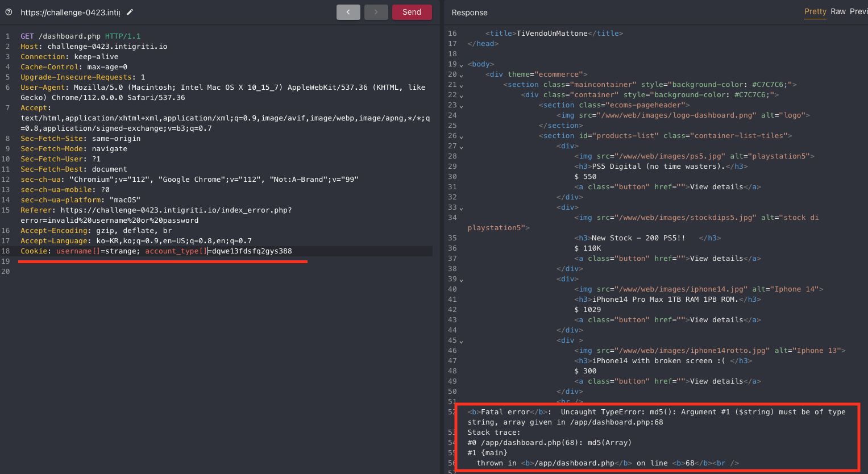Fold the maincontainer section on line 21
868x474 pixels.
pyautogui.click(x=461, y=85)
